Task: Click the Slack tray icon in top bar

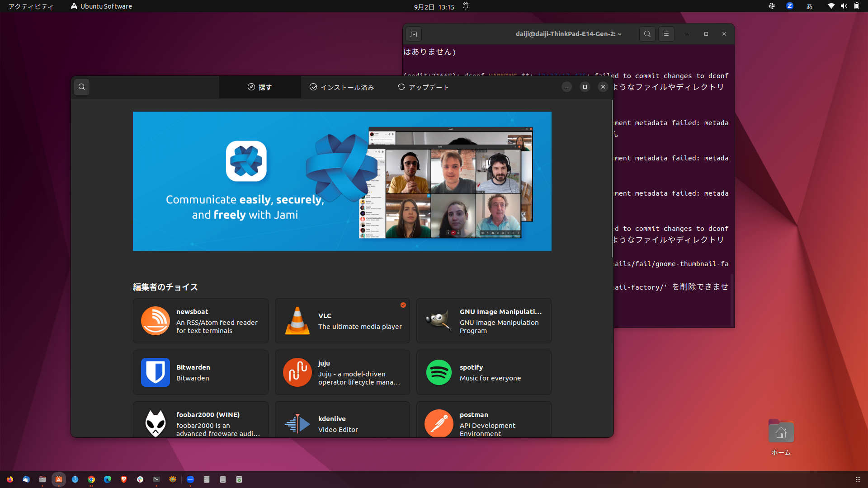Action: click(772, 6)
